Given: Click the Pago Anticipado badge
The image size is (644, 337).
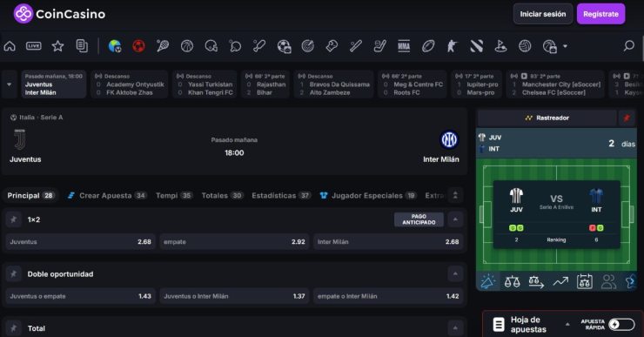Looking at the screenshot, I should click(419, 219).
